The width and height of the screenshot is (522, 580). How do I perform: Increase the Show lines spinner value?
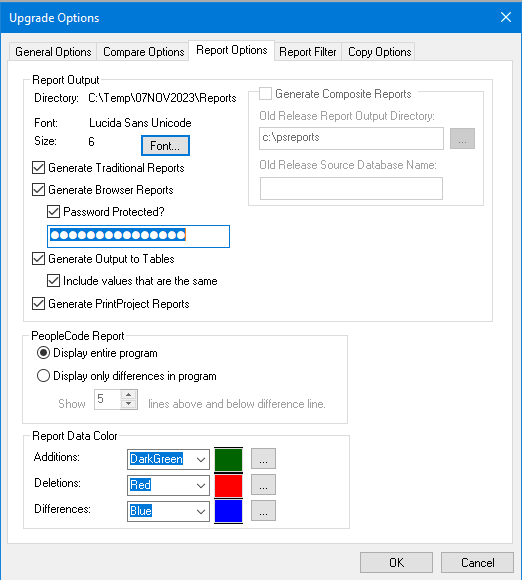pyautogui.click(x=129, y=395)
